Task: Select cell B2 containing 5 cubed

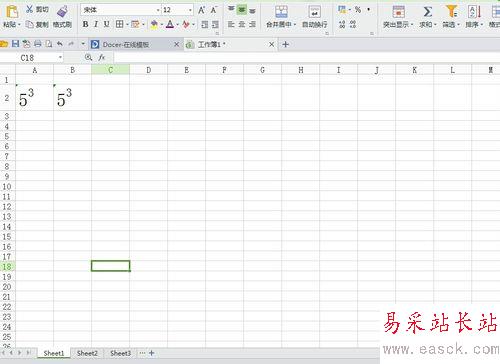Action: click(72, 98)
